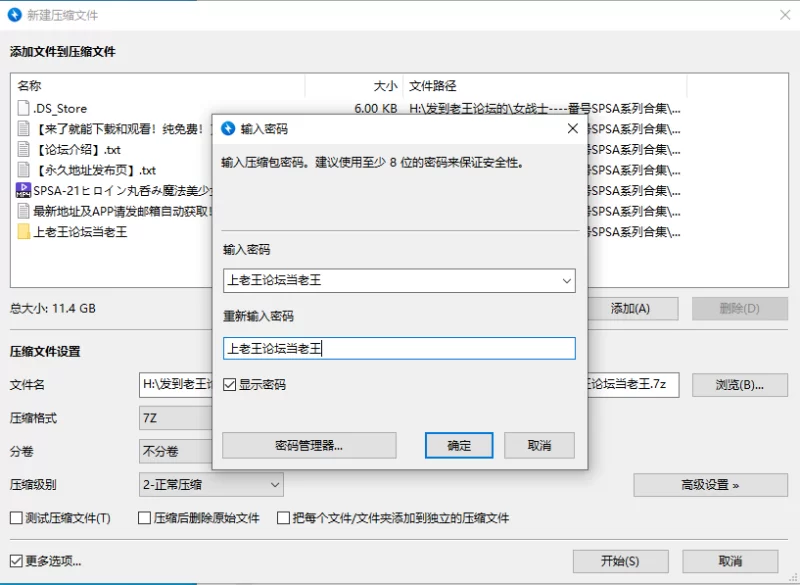The height and width of the screenshot is (585, 800).
Task: Click the Bandizip logo in main title bar
Action: pyautogui.click(x=15, y=15)
